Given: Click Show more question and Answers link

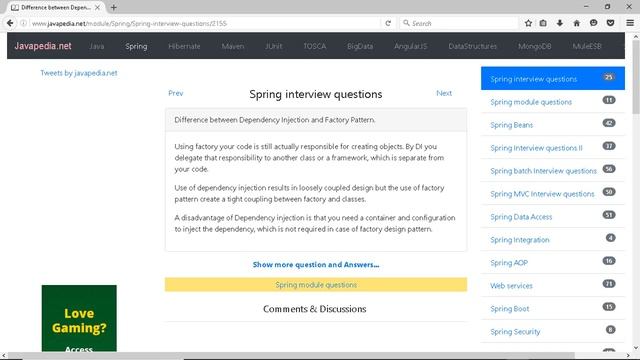Looking at the screenshot, I should pos(316,264).
